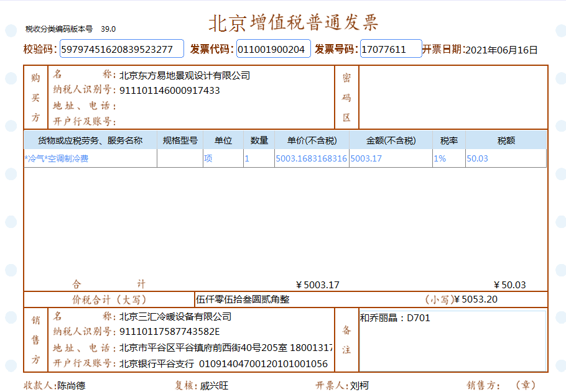Click the 税收分类编码版本号 39.0 label
566x392 pixels.
(x=70, y=29)
